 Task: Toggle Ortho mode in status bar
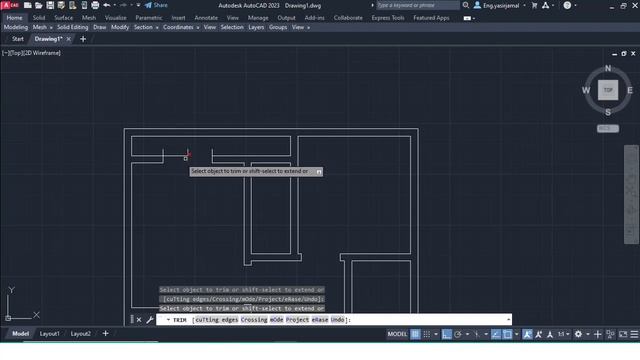(x=446, y=334)
